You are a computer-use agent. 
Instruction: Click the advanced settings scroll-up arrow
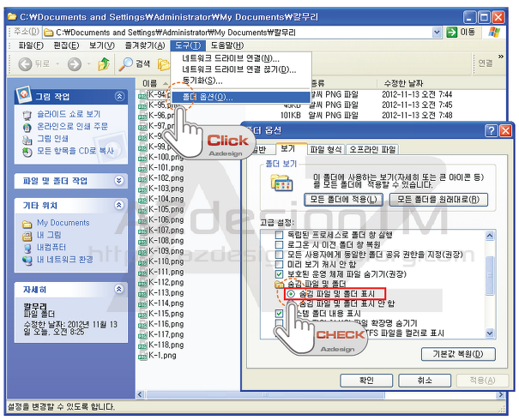(490, 236)
